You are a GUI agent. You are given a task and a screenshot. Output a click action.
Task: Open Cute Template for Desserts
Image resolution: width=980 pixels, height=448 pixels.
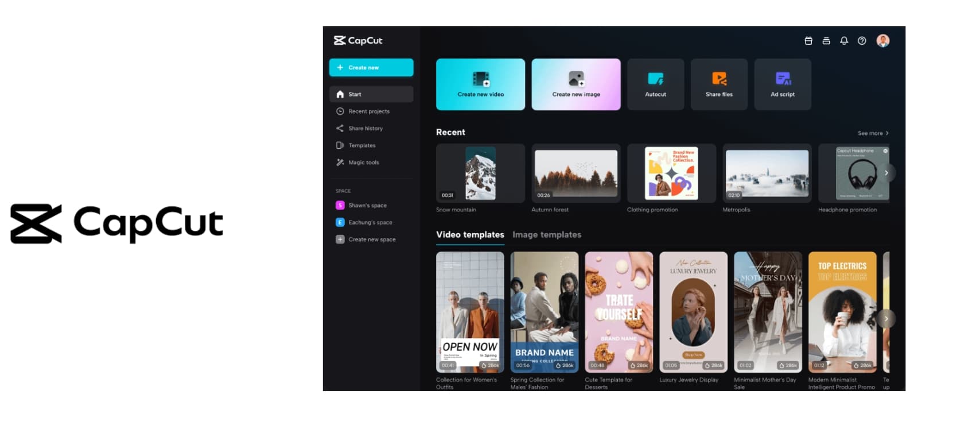point(619,312)
